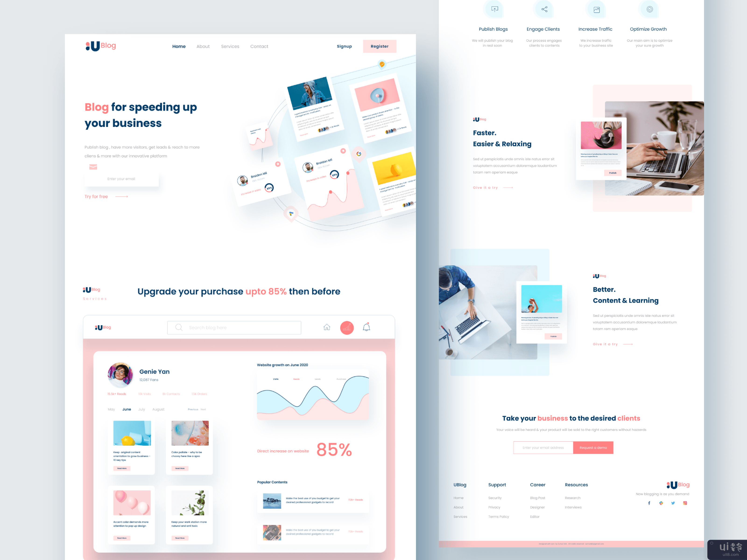The image size is (747, 560).
Task: Click the About link in footer UBlog section
Action: point(458,507)
